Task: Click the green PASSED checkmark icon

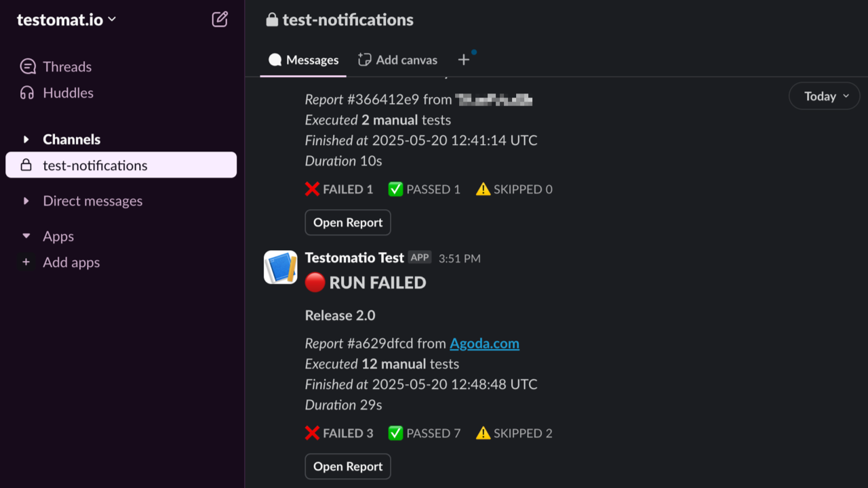Action: point(396,433)
